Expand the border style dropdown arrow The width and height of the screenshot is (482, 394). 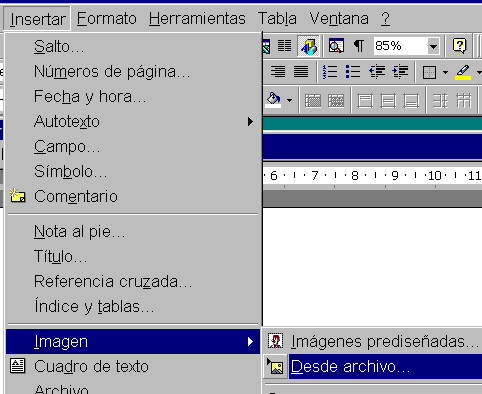445,72
